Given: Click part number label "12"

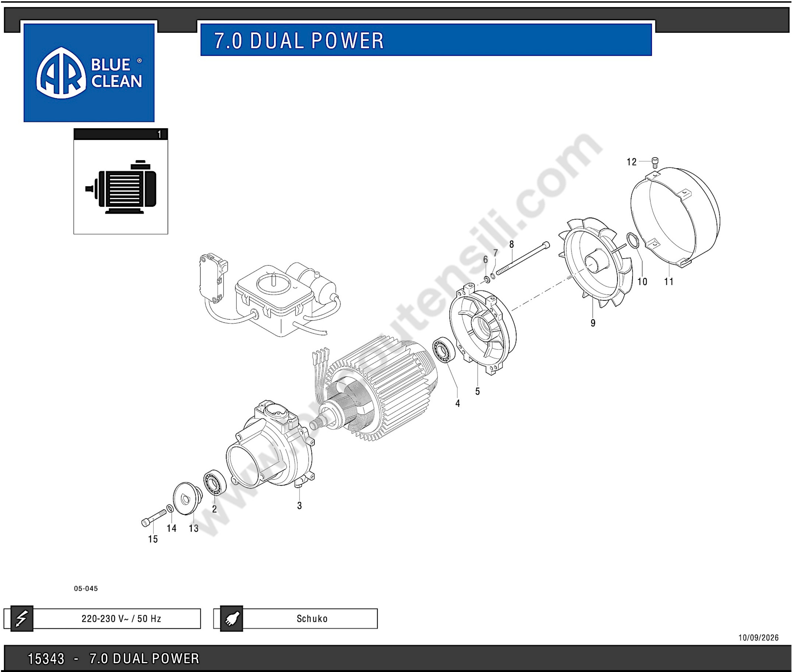Looking at the screenshot, I should pyautogui.click(x=632, y=162).
